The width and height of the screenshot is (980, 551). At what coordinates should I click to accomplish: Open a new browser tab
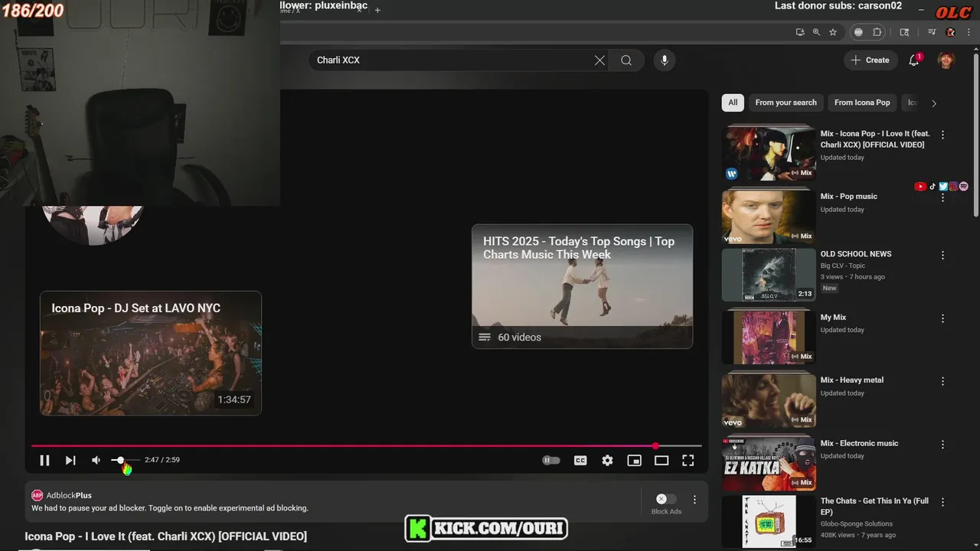point(377,10)
